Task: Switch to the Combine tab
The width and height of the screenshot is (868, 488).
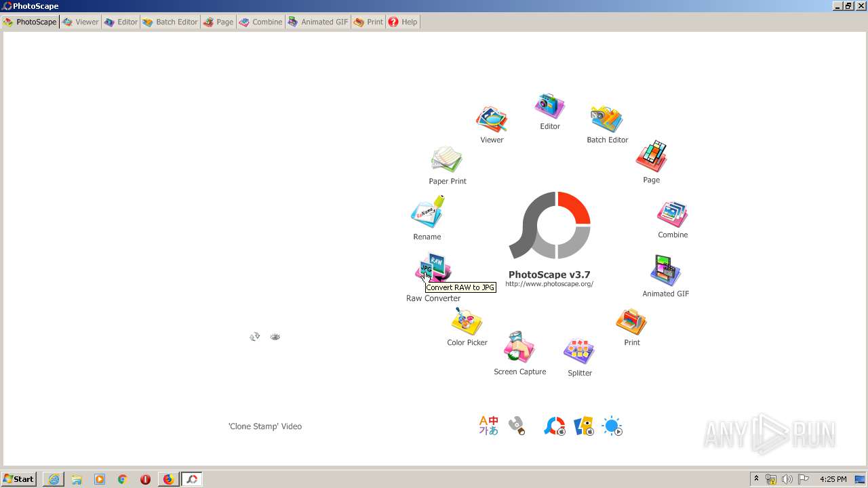Action: click(261, 22)
